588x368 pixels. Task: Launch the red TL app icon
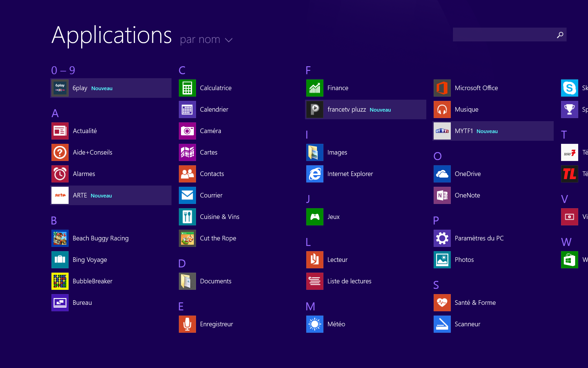tap(570, 174)
